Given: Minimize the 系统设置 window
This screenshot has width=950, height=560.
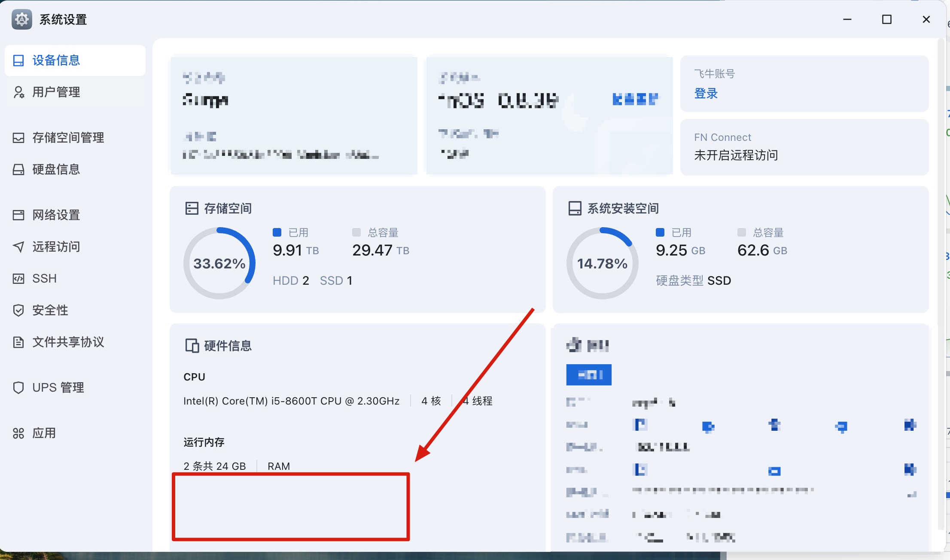Looking at the screenshot, I should (x=847, y=20).
